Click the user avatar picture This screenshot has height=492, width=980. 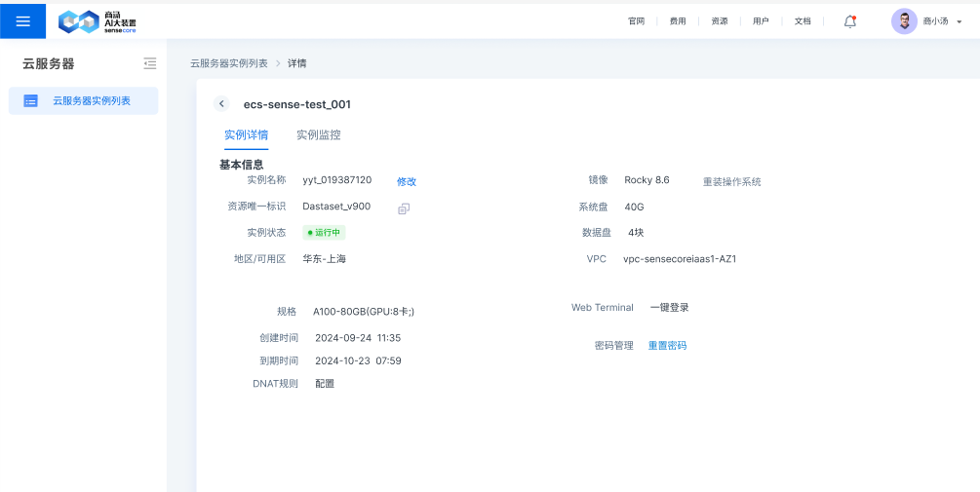[x=904, y=21]
